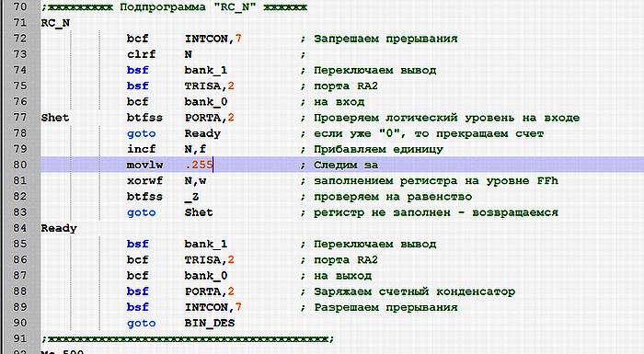Click the comment 'Прибавляем единицу'
This screenshot has width=644, height=354.
[379, 150]
